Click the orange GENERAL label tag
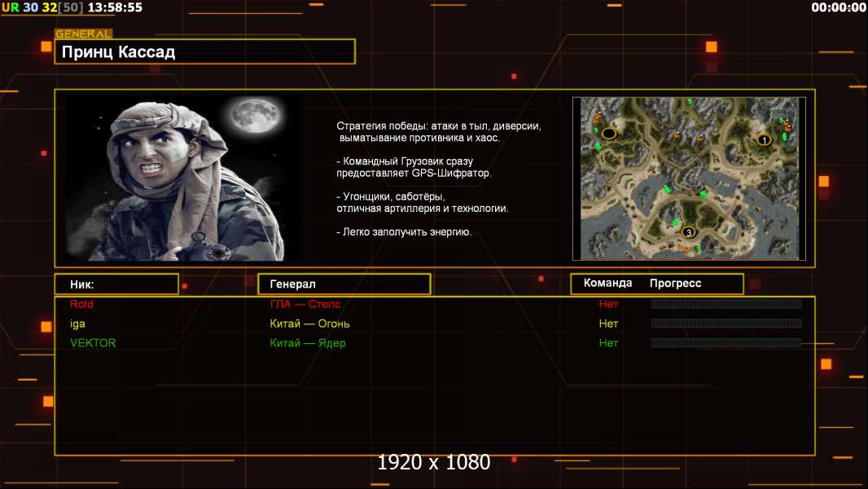 pos(84,33)
